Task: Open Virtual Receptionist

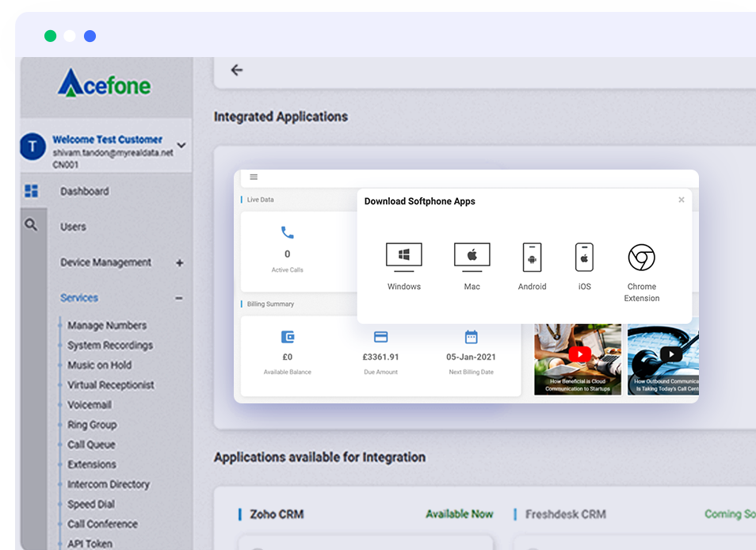Action: point(111,384)
